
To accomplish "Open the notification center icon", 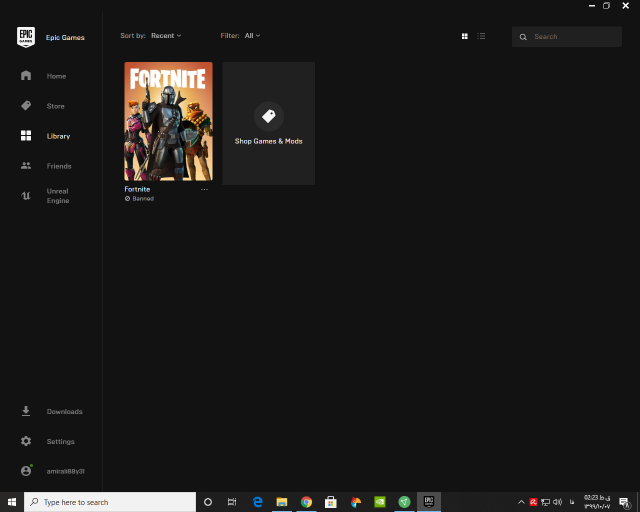I will [624, 502].
